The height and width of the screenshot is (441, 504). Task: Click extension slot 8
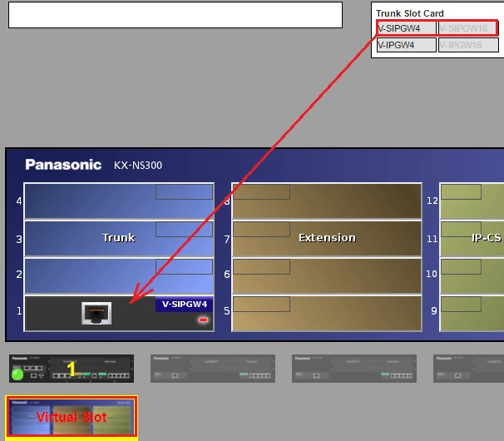pyautogui.click(x=327, y=201)
